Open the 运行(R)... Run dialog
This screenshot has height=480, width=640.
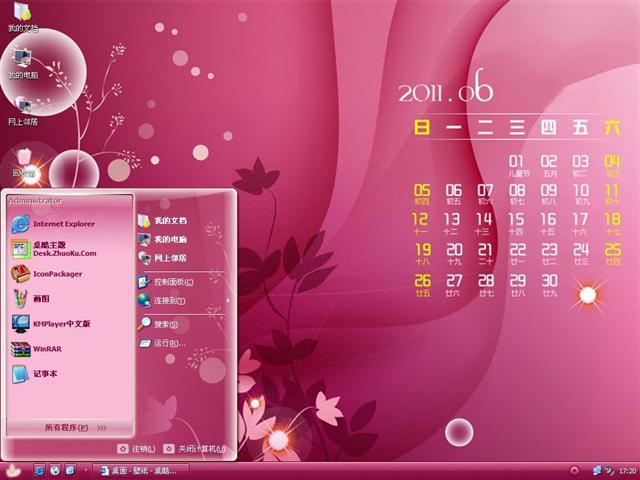[182, 343]
